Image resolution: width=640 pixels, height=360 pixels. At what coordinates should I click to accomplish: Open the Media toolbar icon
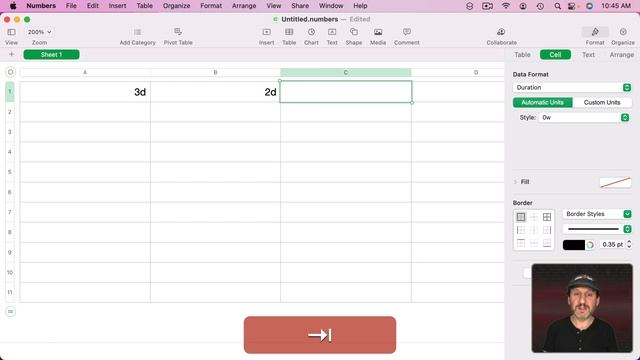click(x=378, y=32)
